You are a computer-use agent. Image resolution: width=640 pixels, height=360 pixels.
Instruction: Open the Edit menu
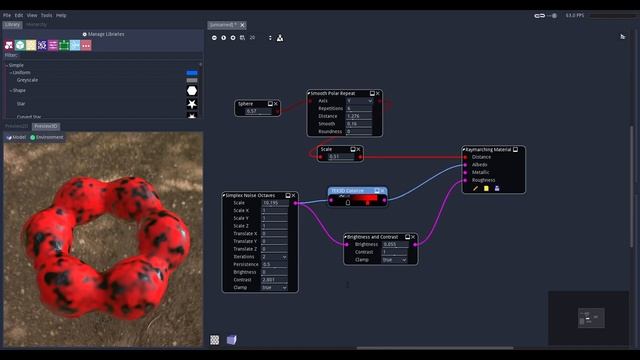(x=19, y=16)
